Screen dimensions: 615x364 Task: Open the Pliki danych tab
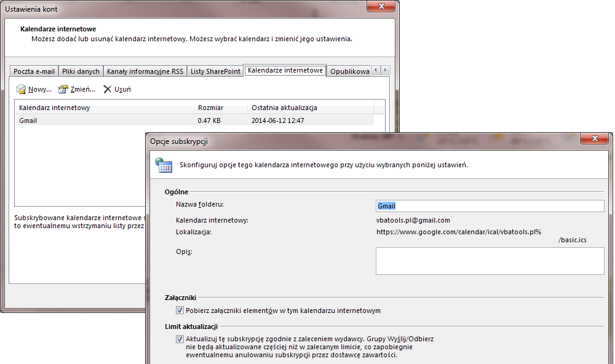pos(81,71)
